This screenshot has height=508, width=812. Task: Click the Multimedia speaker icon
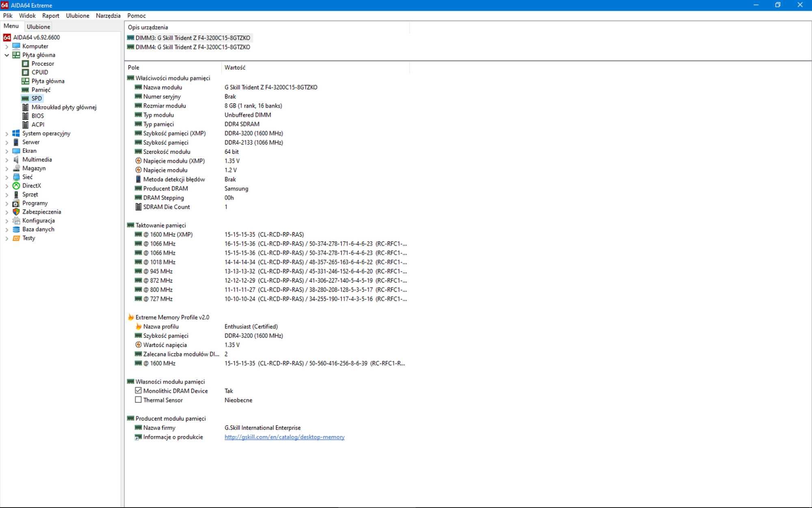16,160
